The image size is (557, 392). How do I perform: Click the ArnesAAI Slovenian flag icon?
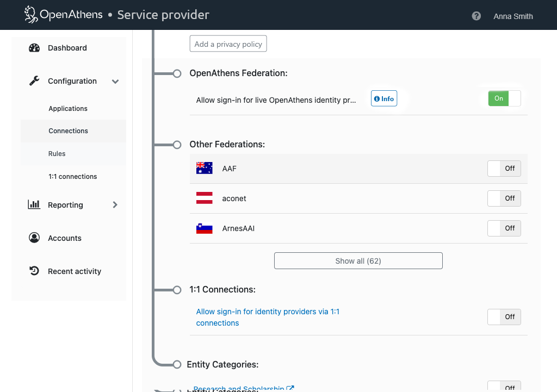click(x=205, y=228)
